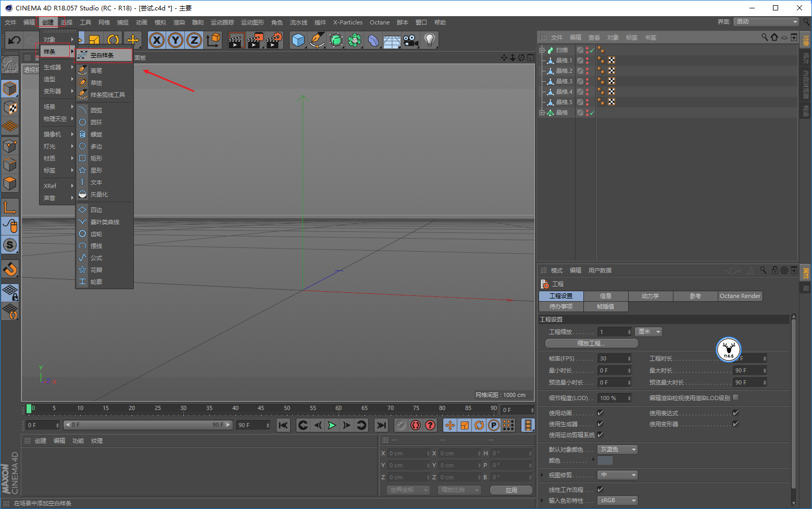Toggle the 使用动画 checkbox
Viewport: 812px width, 509px height.
pyautogui.click(x=600, y=413)
